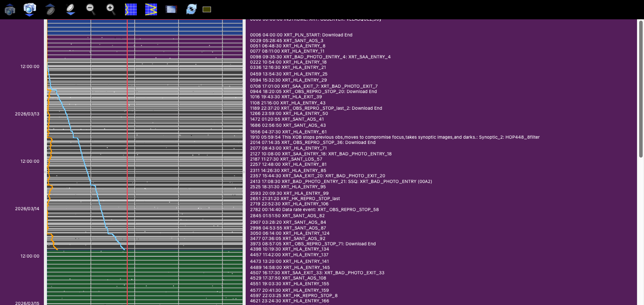Open the film frame image icon
644x305 pixels.
[171, 9]
